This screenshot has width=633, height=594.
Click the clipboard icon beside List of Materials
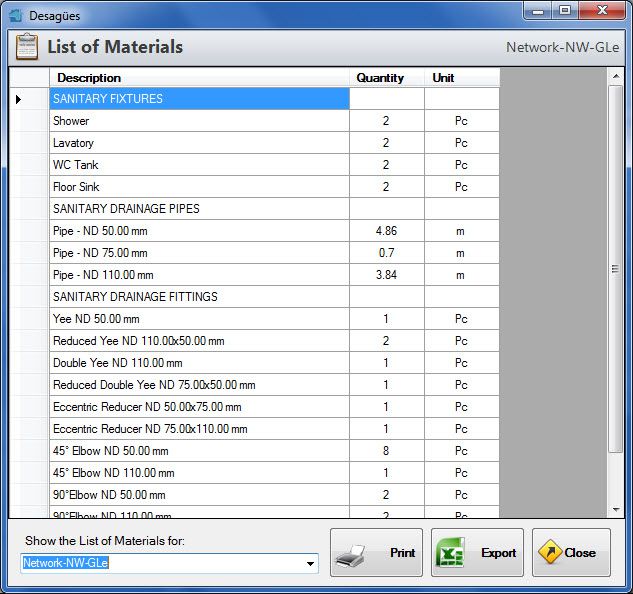pyautogui.click(x=27, y=47)
